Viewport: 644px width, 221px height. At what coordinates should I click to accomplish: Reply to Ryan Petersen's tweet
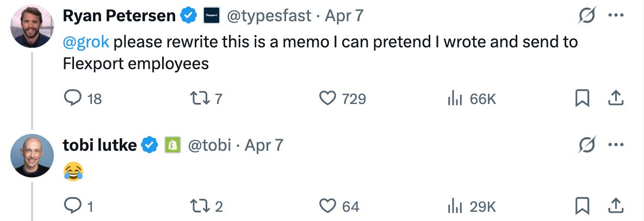[73, 98]
